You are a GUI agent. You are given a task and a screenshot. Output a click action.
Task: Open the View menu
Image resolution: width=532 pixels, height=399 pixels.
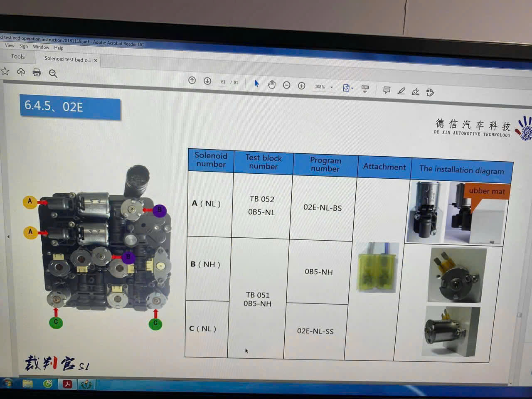10,46
